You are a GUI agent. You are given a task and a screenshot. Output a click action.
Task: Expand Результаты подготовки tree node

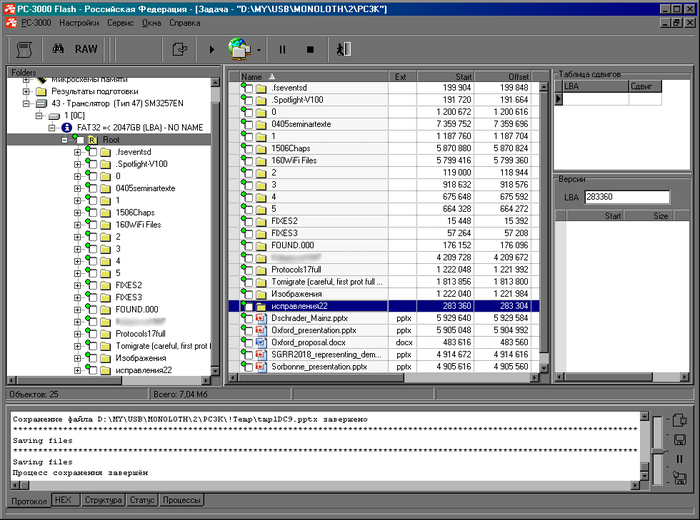coord(26,91)
